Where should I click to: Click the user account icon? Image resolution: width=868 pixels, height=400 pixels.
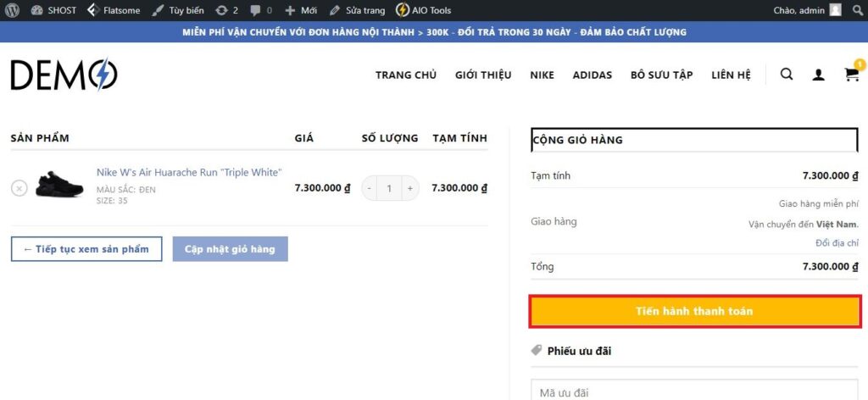tap(818, 75)
